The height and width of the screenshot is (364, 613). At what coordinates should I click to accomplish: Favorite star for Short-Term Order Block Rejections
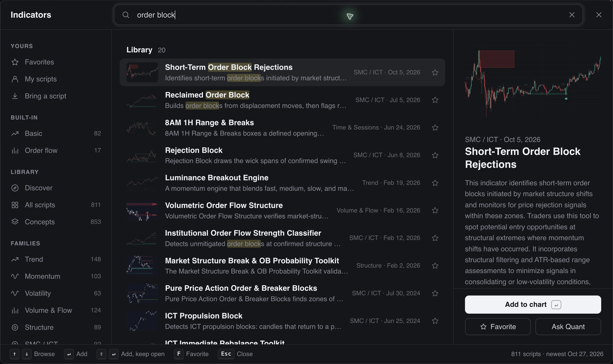435,72
